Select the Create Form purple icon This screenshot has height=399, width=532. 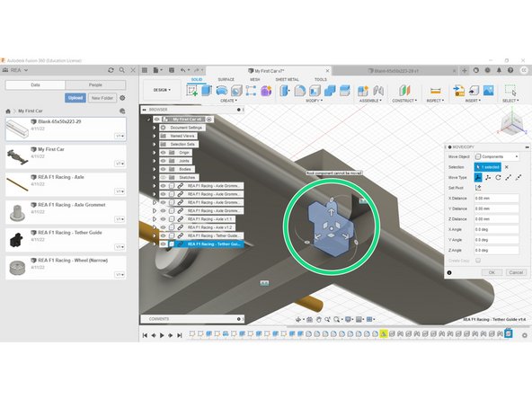[266, 91]
